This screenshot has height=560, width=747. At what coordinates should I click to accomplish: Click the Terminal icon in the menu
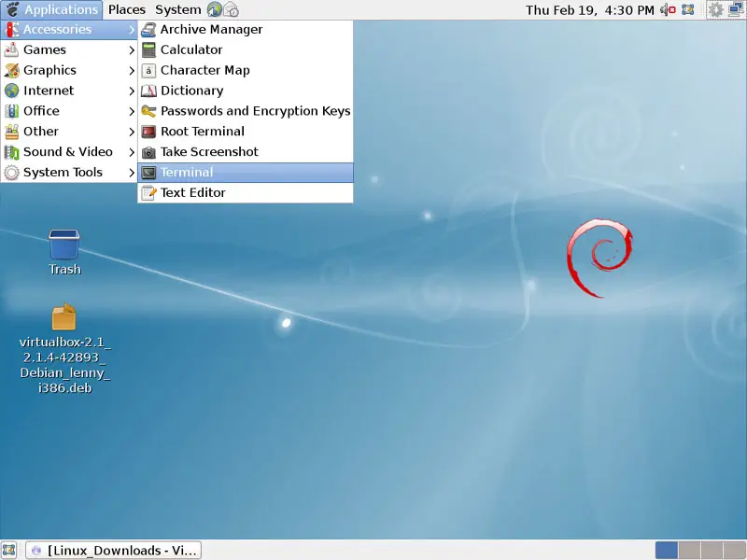click(148, 173)
